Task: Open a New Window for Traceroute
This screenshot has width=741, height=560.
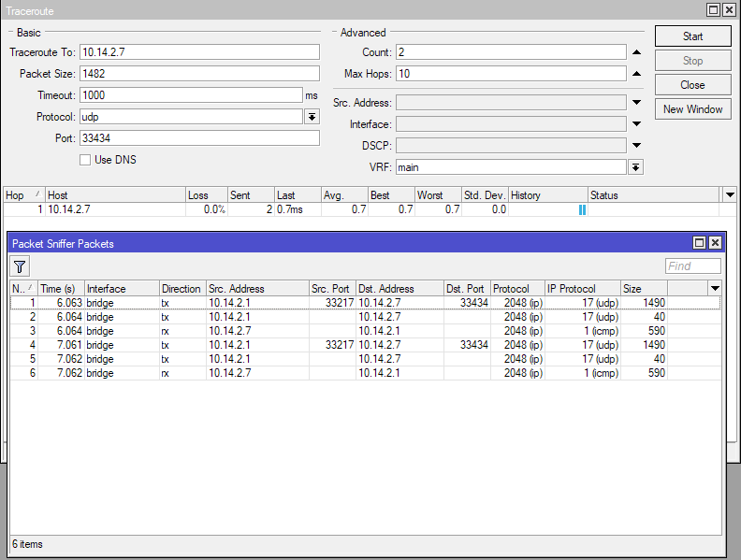Action: pyautogui.click(x=692, y=109)
